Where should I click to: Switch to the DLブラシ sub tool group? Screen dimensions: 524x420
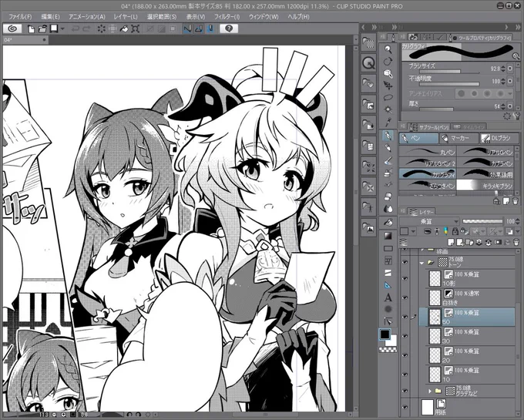tap(499, 138)
